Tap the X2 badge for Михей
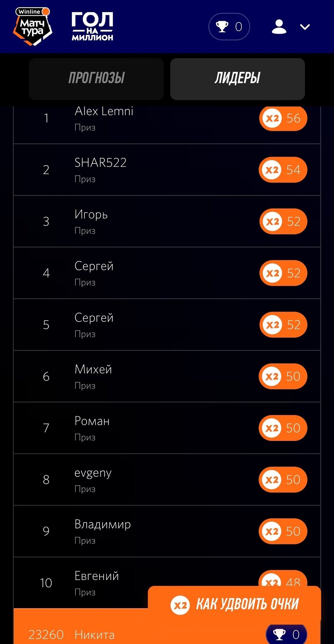Viewport: 334px width, 644px height. click(x=272, y=376)
